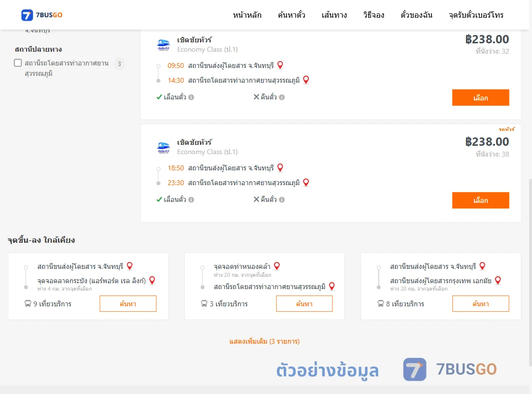Click the 14:30 arrival time
The height and width of the screenshot is (394, 532).
coord(176,80)
